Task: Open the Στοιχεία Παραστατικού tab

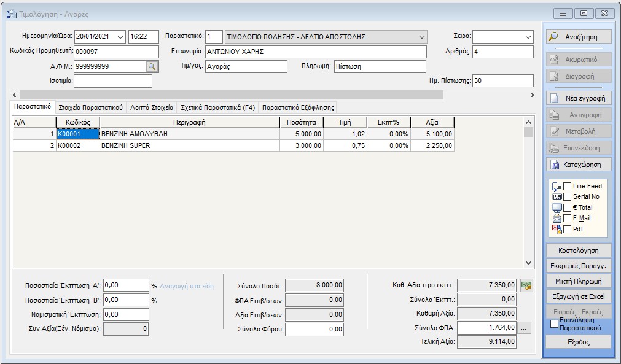Action: pyautogui.click(x=91, y=107)
